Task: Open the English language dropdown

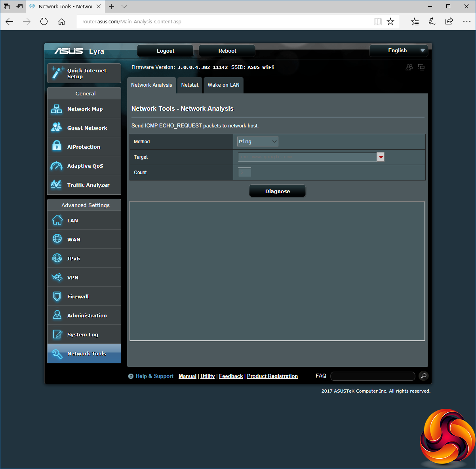Action: coord(399,51)
